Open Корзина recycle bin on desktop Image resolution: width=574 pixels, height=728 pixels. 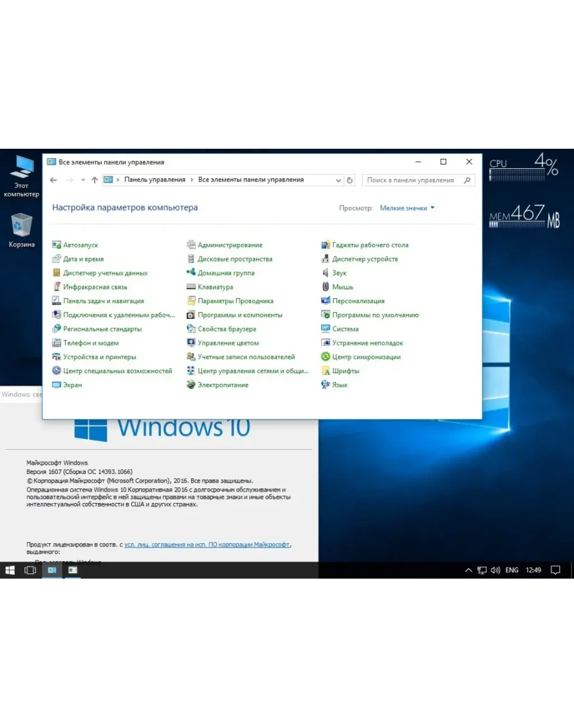point(22,226)
